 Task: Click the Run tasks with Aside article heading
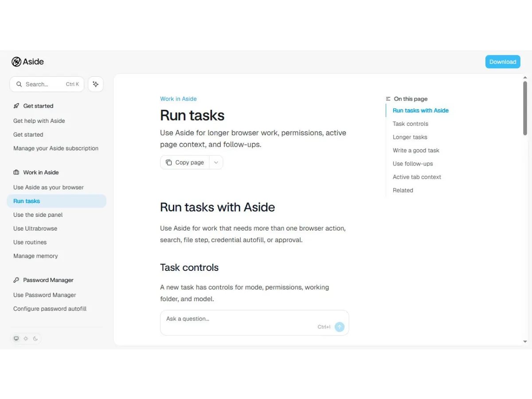pyautogui.click(x=218, y=207)
